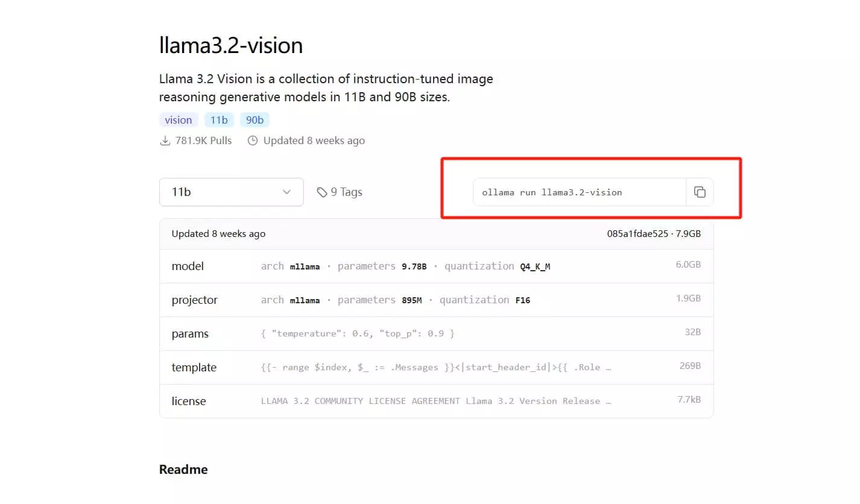Click the Readme heading
This screenshot has width=860, height=504.
click(183, 470)
